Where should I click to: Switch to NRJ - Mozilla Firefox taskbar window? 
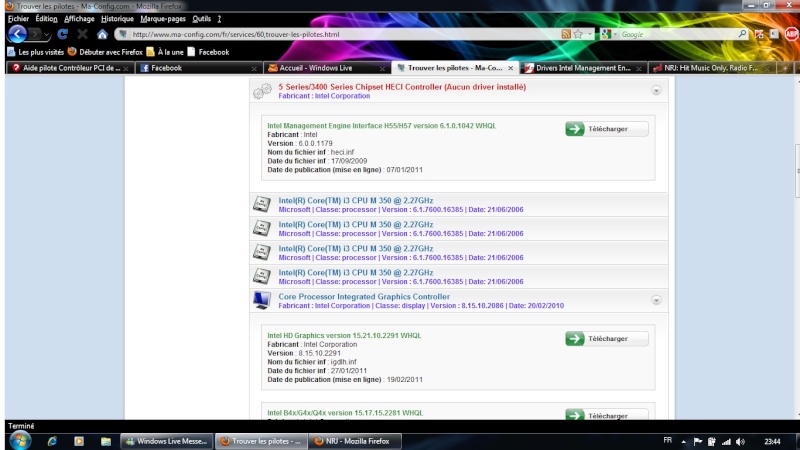(x=355, y=441)
